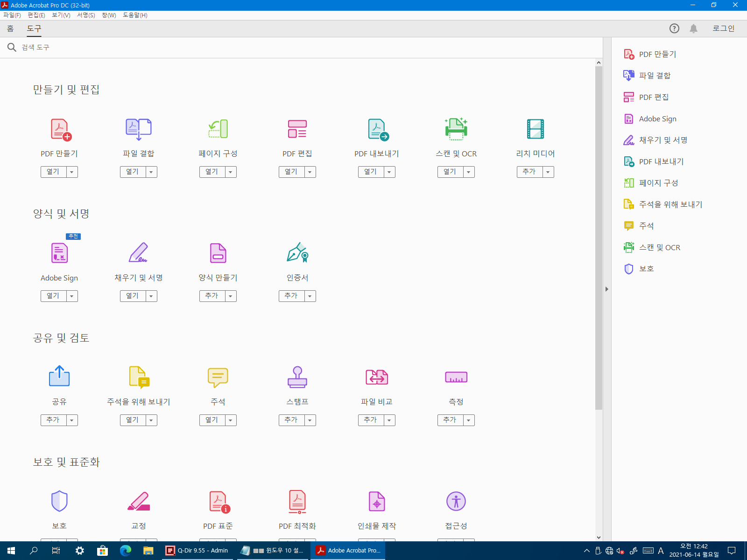This screenshot has height=560, width=747.
Task: Expand dropdown arrow next to PDF 만들기 열기
Action: 72,172
